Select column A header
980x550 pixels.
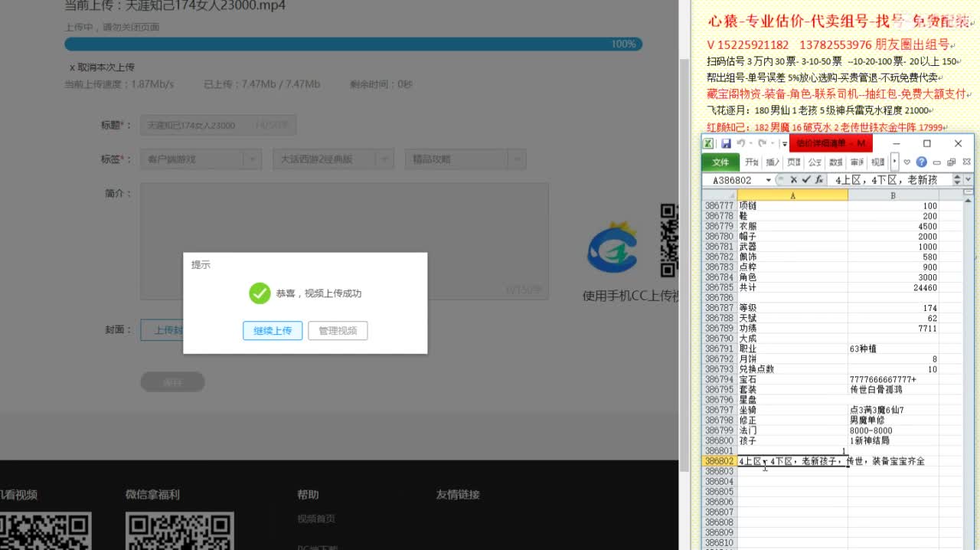pyautogui.click(x=792, y=195)
